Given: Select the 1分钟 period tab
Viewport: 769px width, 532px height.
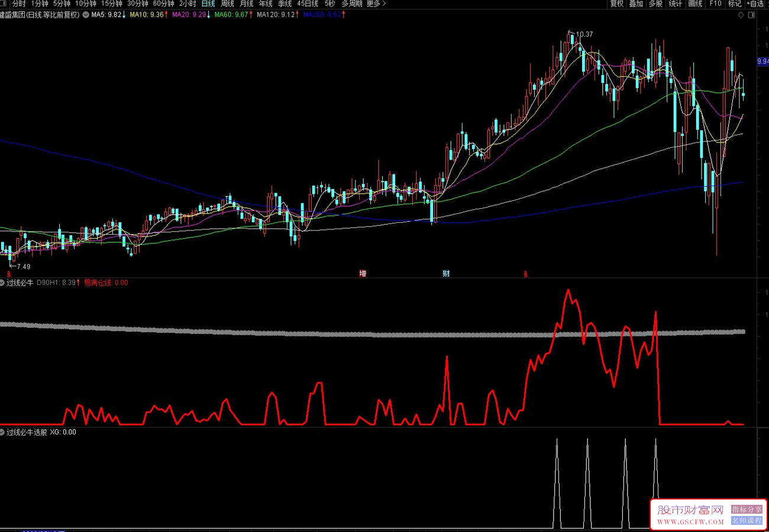Looking at the screenshot, I should (39, 4).
